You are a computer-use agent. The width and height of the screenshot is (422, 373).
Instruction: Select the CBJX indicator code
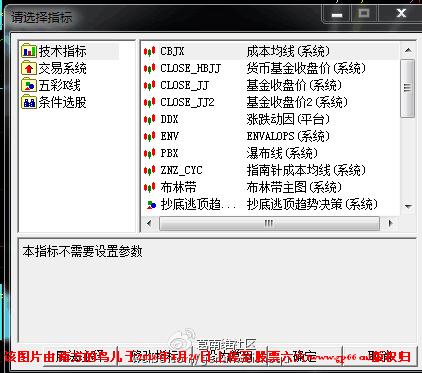tap(172, 51)
